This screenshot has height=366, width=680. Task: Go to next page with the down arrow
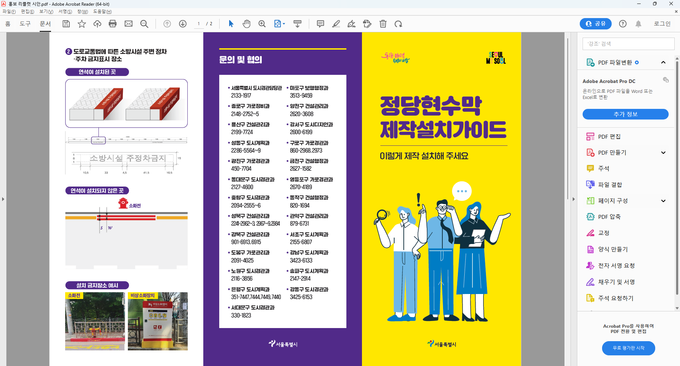(x=183, y=24)
